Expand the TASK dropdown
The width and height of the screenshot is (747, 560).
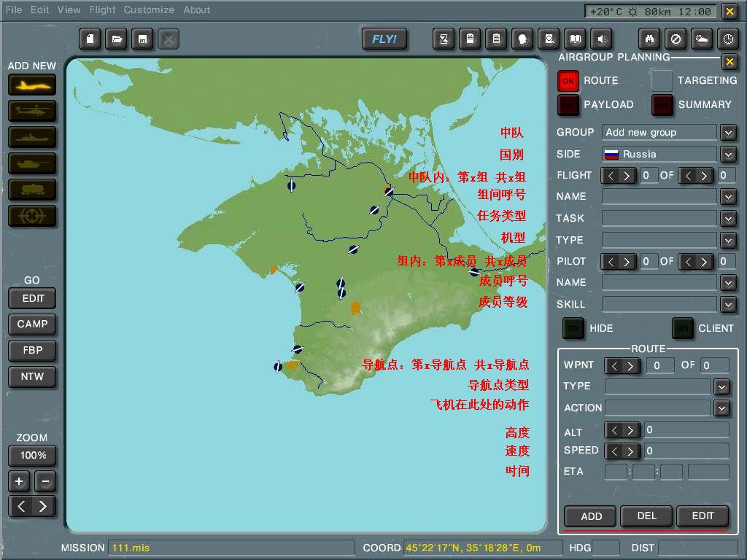pos(728,219)
